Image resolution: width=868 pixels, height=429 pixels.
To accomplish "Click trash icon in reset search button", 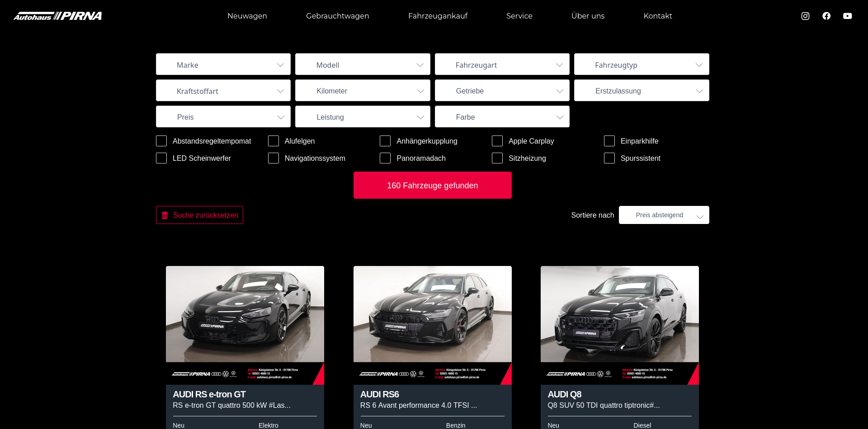I will tap(165, 215).
